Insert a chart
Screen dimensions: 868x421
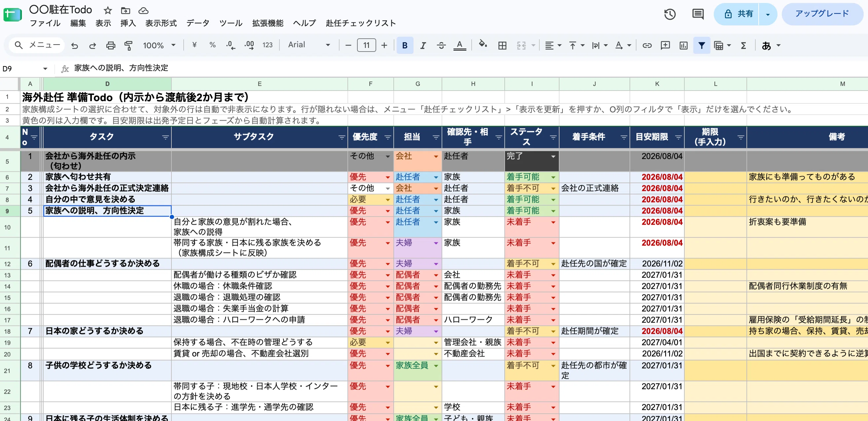[x=683, y=45]
